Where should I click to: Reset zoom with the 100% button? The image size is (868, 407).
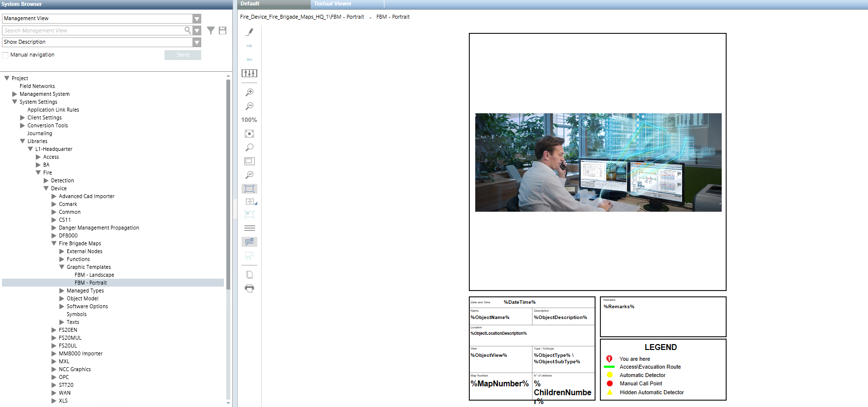point(249,120)
